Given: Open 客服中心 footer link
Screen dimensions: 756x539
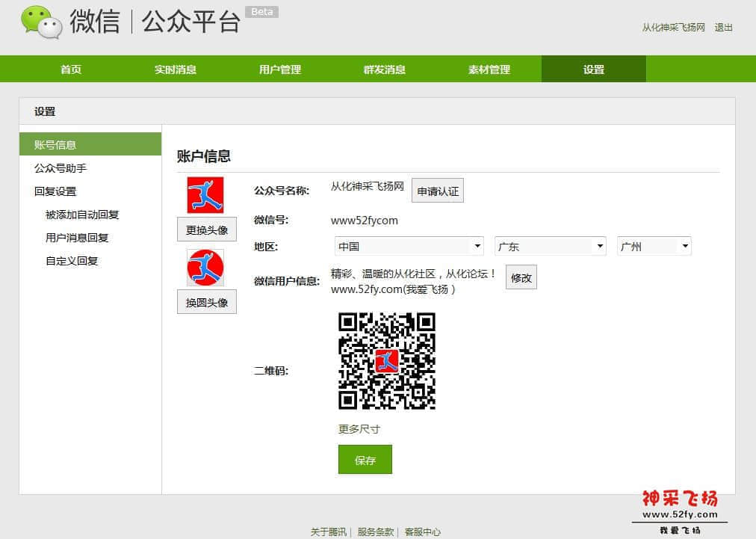Looking at the screenshot, I should click(422, 532).
